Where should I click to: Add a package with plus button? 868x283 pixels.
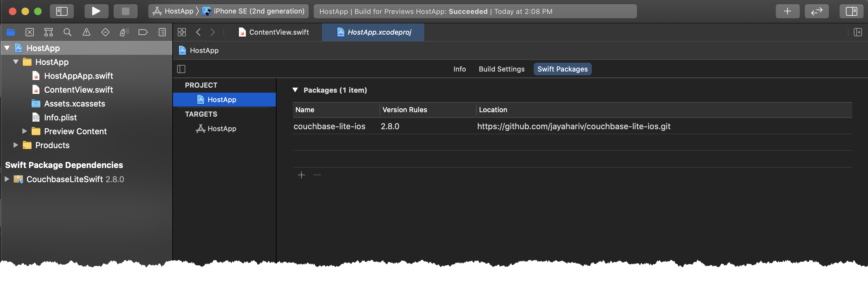301,175
